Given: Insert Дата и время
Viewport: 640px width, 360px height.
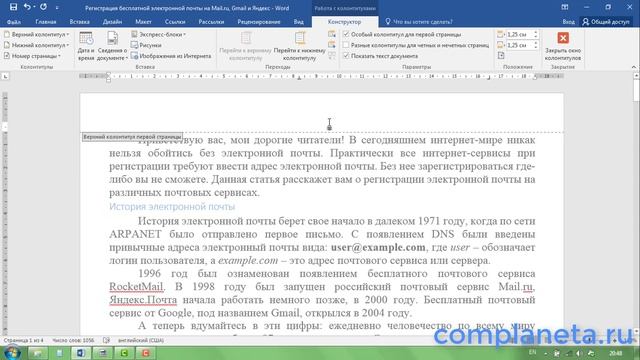Looking at the screenshot, I should pyautogui.click(x=86, y=46).
